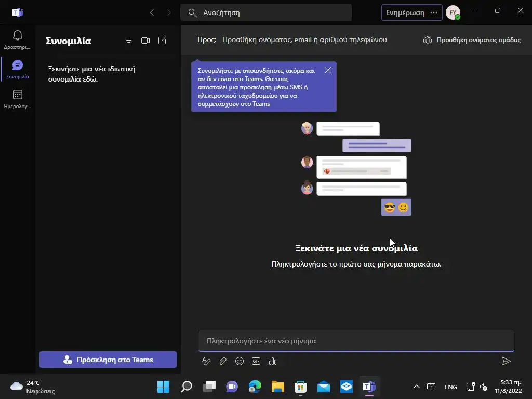Click Πρόσκληση στο Teams button
Viewport: 532px width, 399px height.
tap(108, 360)
